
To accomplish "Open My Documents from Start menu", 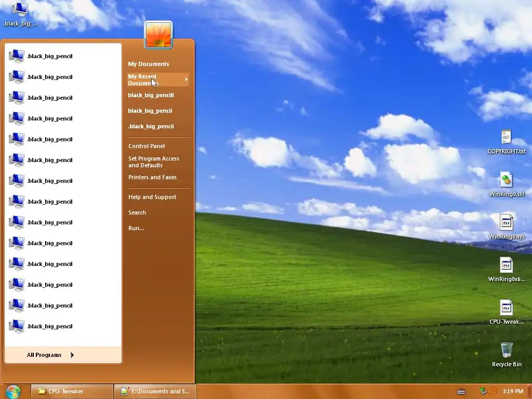I will (x=148, y=64).
